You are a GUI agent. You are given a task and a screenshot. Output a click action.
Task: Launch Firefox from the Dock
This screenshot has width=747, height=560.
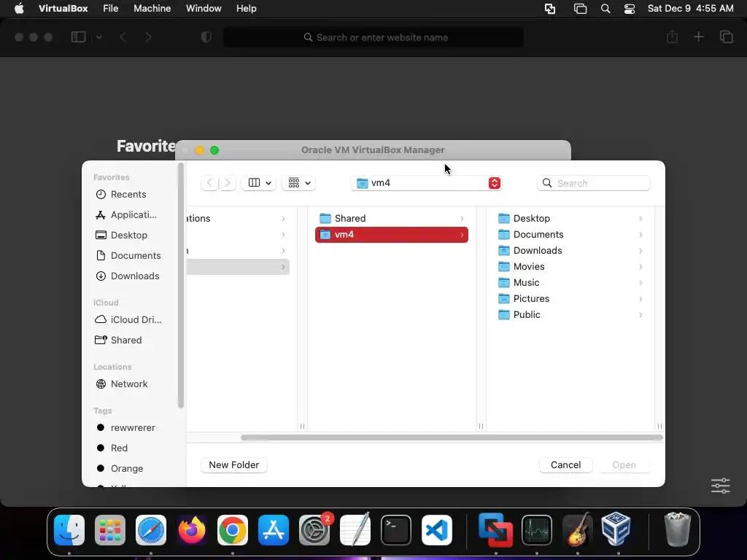(192, 530)
